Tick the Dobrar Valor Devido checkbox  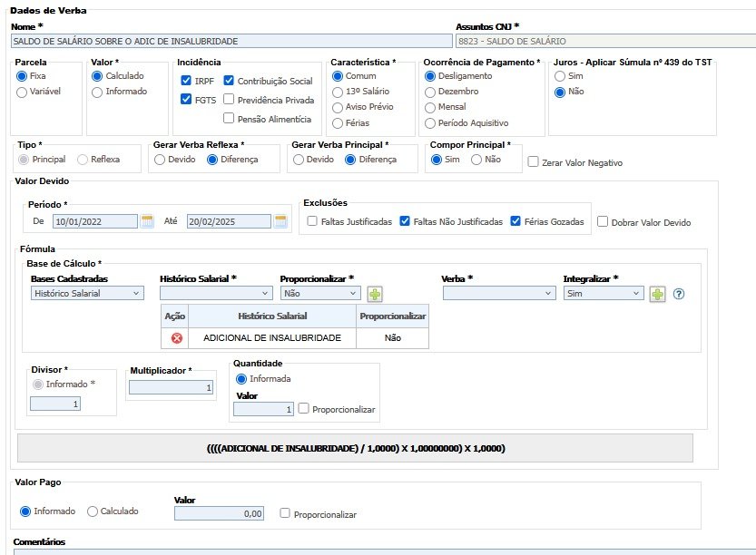603,222
